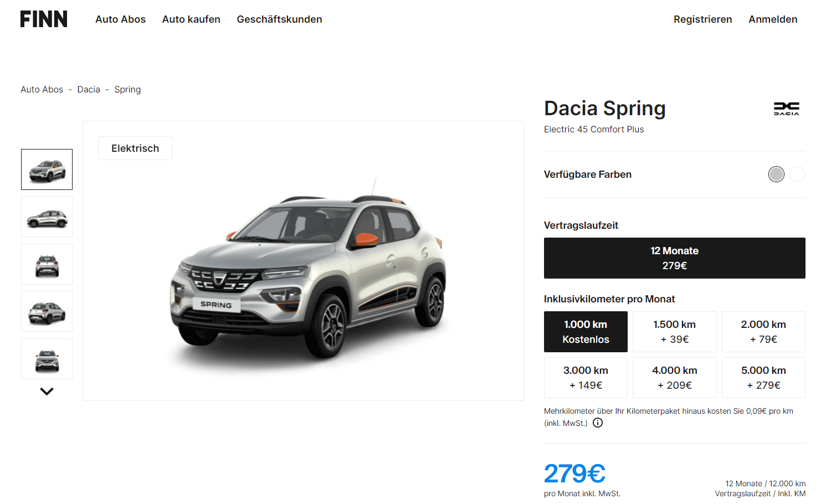The height and width of the screenshot is (504, 826).
Task: Choose the 5.000 km +279€ package
Action: 763,378
